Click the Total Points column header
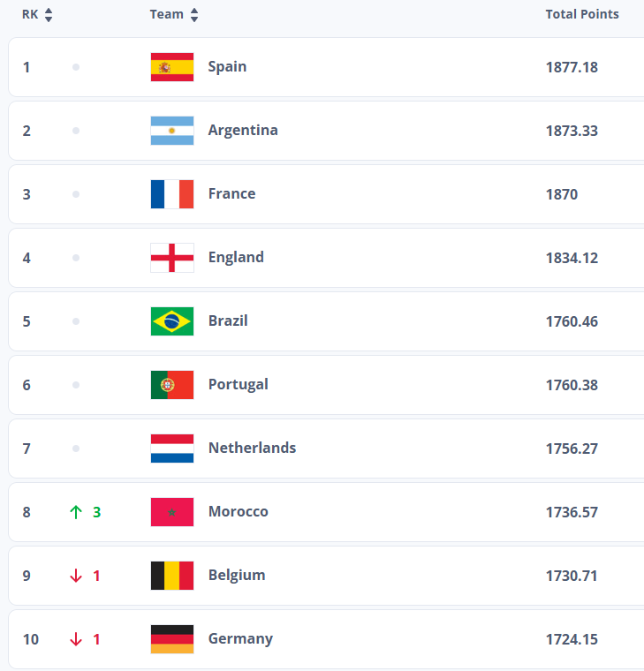Image resolution: width=644 pixels, height=671 pixels. click(582, 14)
